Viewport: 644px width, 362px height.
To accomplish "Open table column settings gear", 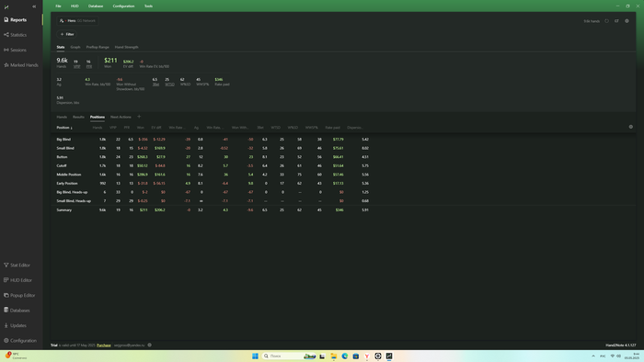I will tap(631, 127).
